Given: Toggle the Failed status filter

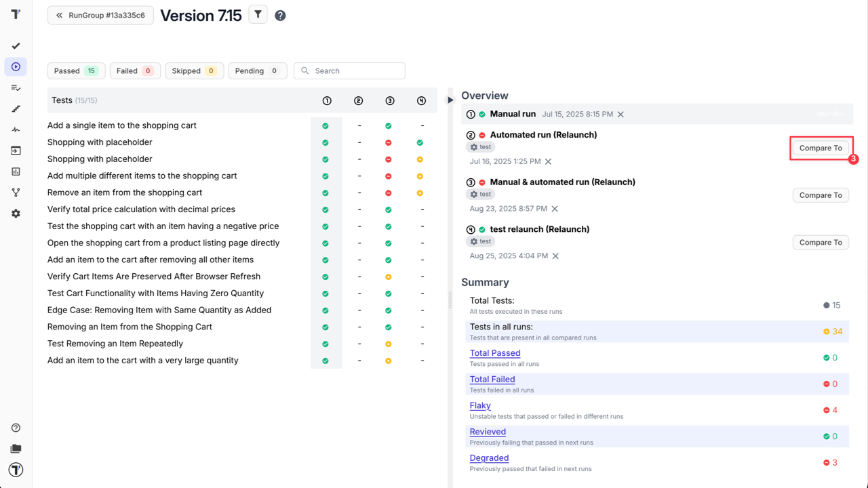Looking at the screenshot, I should (x=135, y=70).
